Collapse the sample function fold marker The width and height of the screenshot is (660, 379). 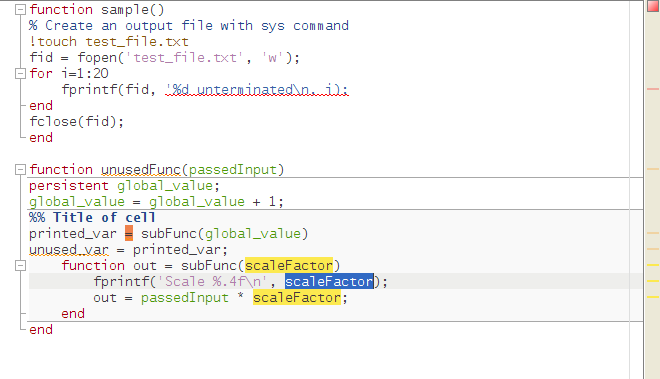point(20,10)
